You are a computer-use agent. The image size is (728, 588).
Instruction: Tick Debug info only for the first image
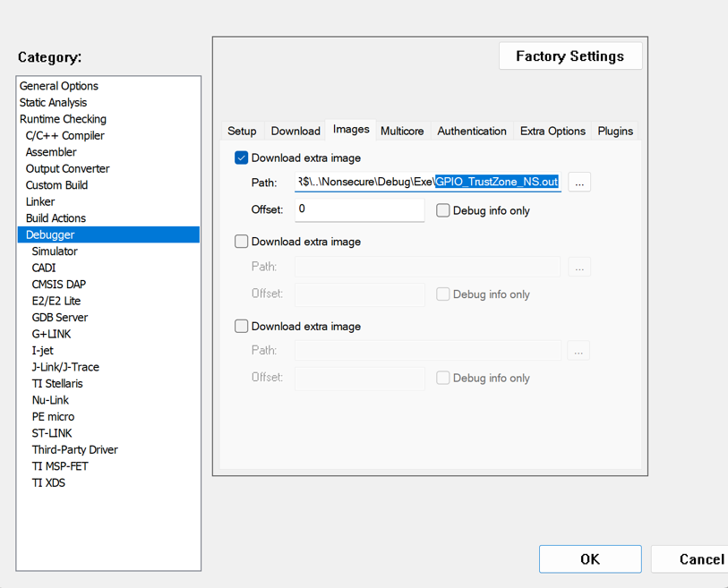[x=443, y=210]
